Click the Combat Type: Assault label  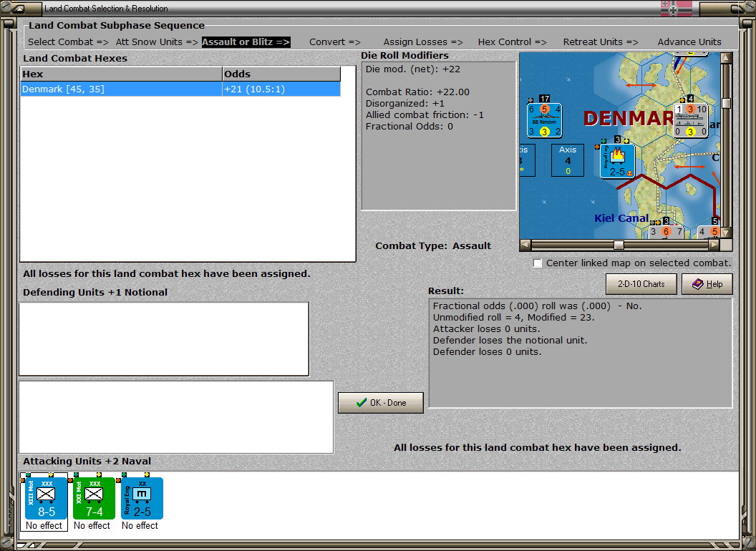433,246
